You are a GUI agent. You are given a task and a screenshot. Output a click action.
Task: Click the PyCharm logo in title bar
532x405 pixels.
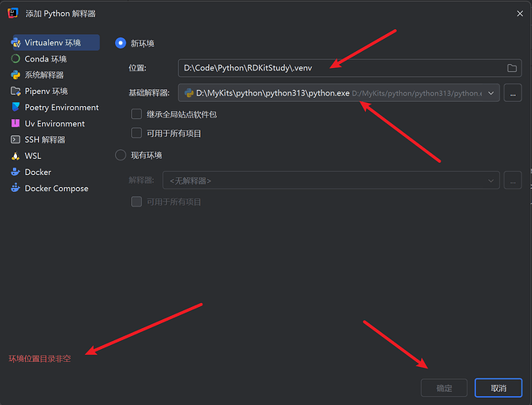point(13,13)
